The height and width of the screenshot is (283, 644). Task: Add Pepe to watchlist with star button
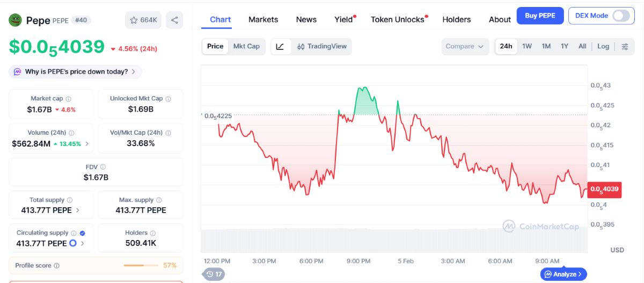click(x=143, y=20)
